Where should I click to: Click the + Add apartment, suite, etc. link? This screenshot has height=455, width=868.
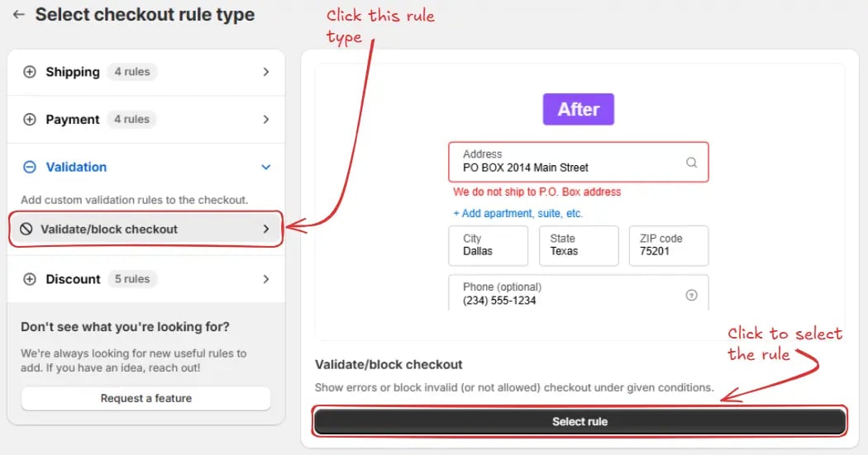(517, 213)
